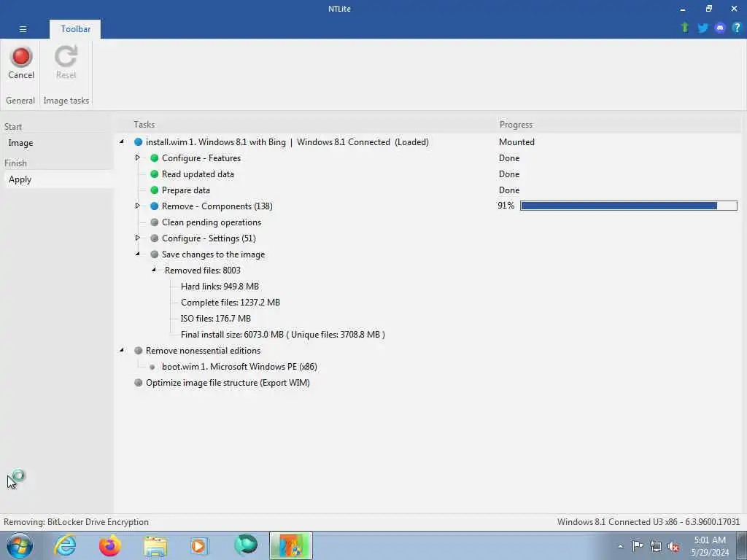This screenshot has height=560, width=747.
Task: Click the green dot beside Prepare data
Action: [x=155, y=190]
